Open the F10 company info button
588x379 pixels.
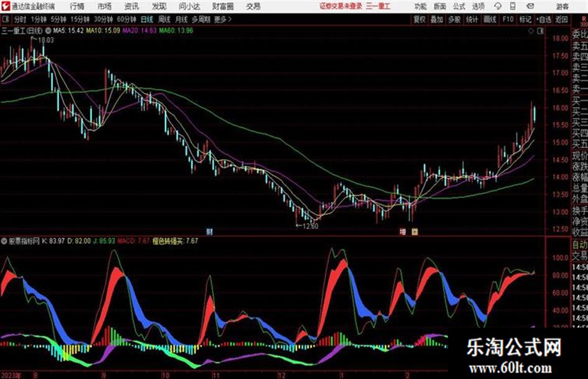(508, 19)
